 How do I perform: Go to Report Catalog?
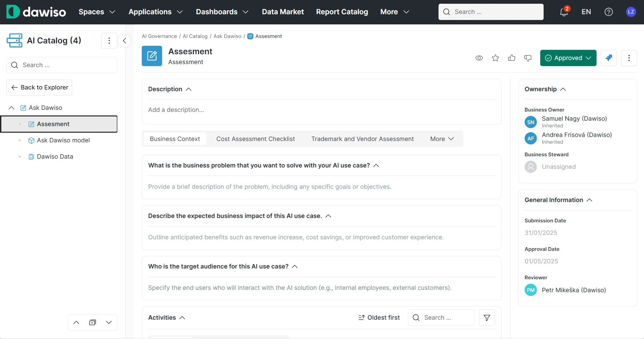(x=342, y=12)
